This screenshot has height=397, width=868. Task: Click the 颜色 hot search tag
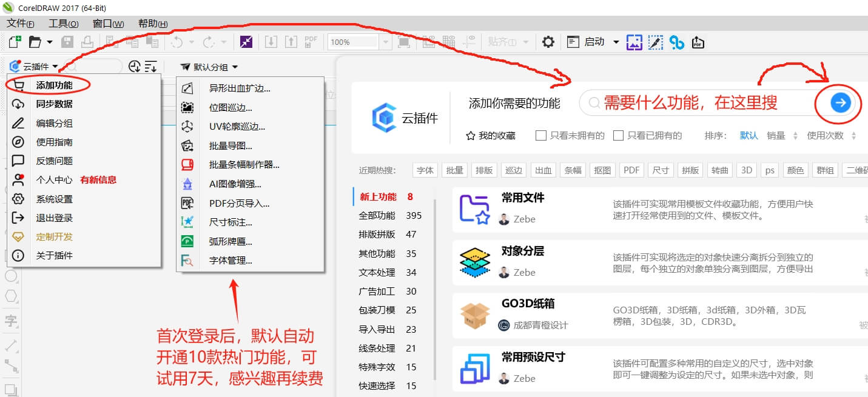point(795,170)
